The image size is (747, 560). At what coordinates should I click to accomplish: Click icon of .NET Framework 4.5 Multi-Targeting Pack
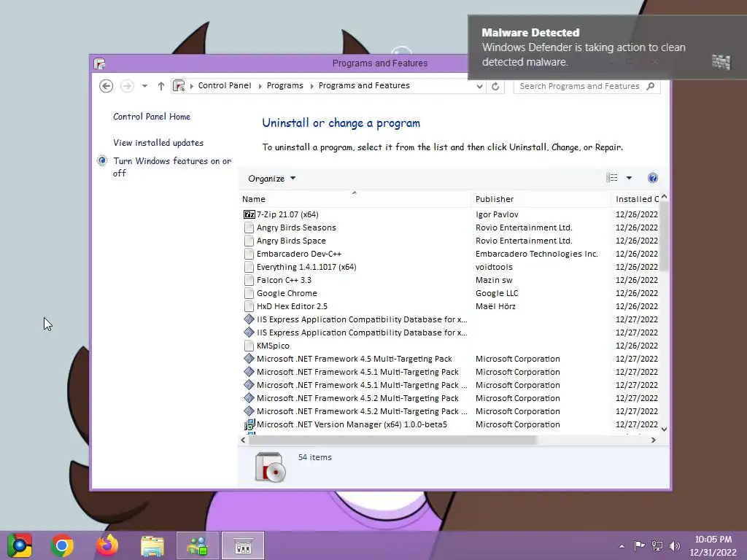[249, 359]
